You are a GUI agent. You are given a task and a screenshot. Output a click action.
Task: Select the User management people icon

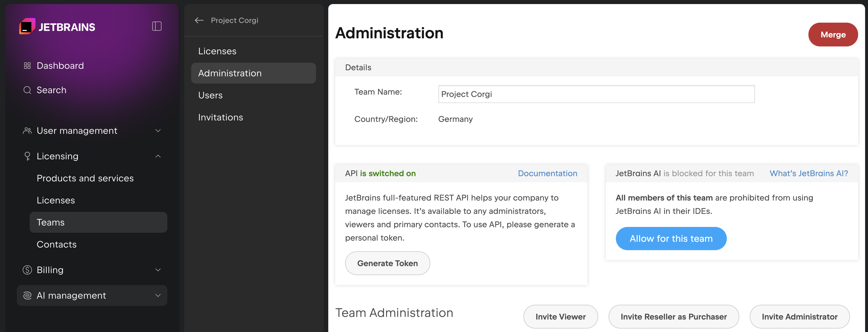[x=27, y=131]
